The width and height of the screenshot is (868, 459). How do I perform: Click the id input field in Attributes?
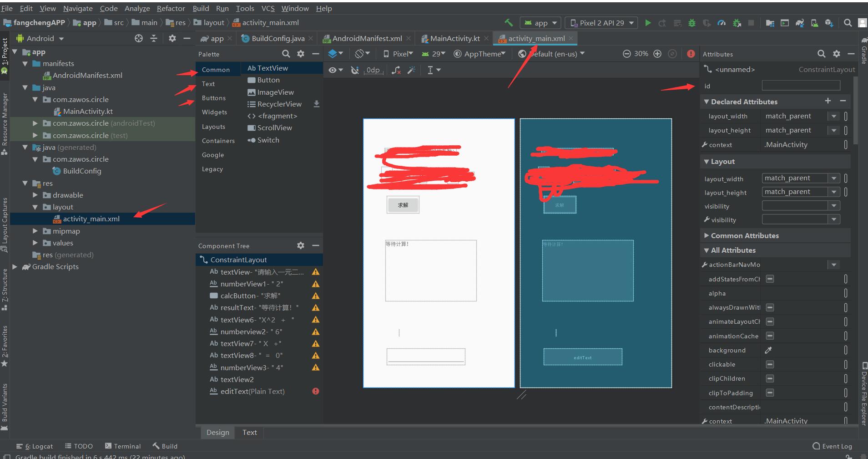800,85
